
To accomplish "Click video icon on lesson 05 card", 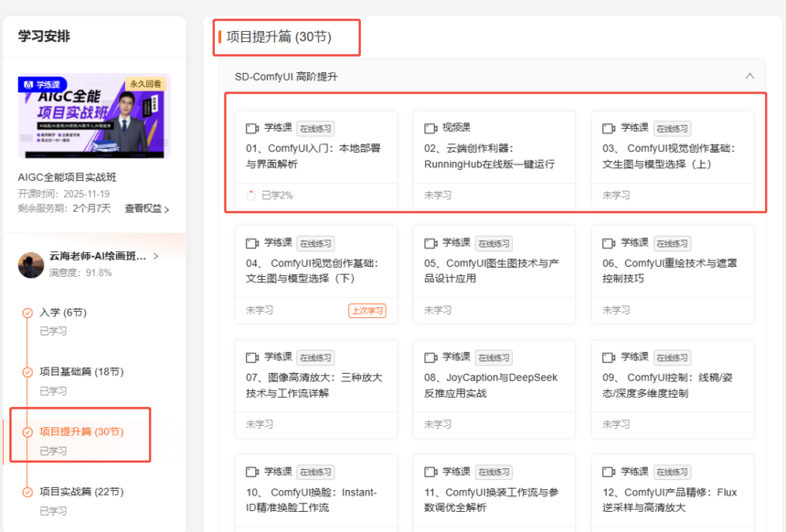I will coord(430,243).
